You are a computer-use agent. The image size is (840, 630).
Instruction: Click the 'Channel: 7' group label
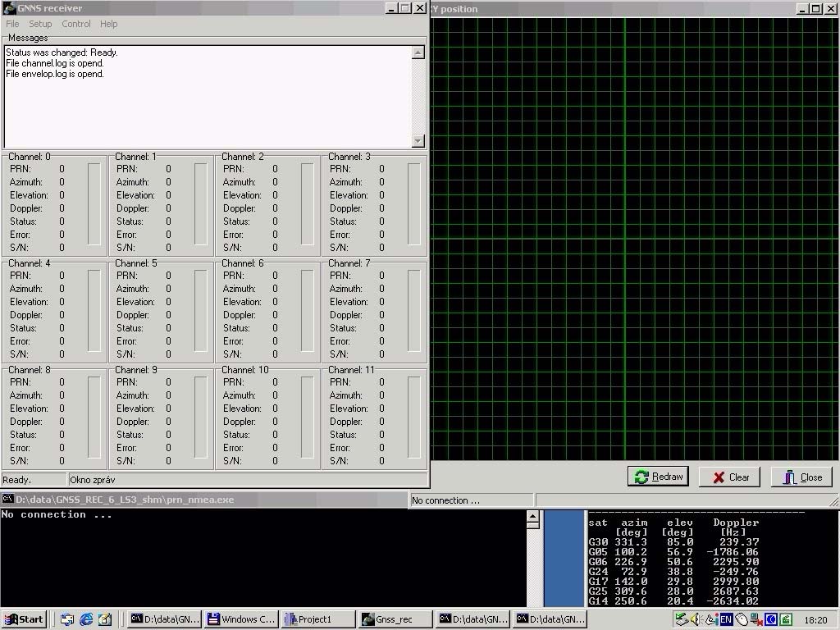(349, 263)
